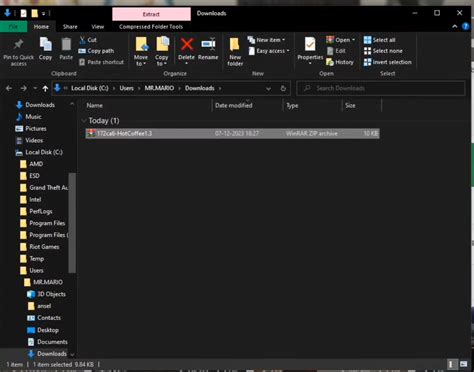Click Copy path in the ribbon
The height and width of the screenshot is (372, 474).
(96, 51)
